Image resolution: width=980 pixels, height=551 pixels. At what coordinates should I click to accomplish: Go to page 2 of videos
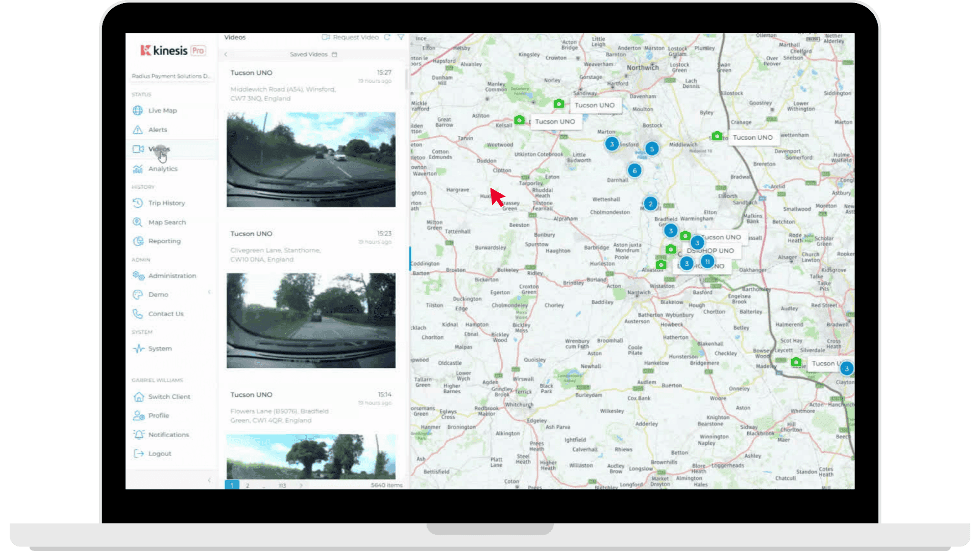248,485
